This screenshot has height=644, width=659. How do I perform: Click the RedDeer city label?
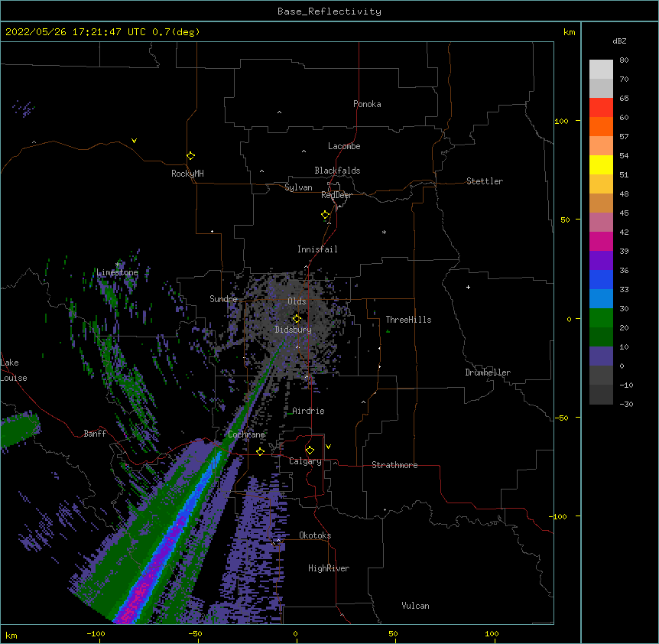click(336, 195)
